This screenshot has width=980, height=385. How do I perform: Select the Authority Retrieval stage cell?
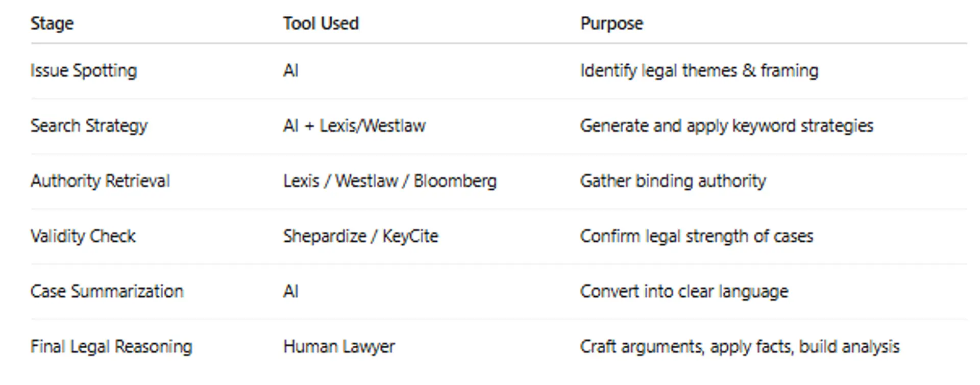tap(100, 181)
